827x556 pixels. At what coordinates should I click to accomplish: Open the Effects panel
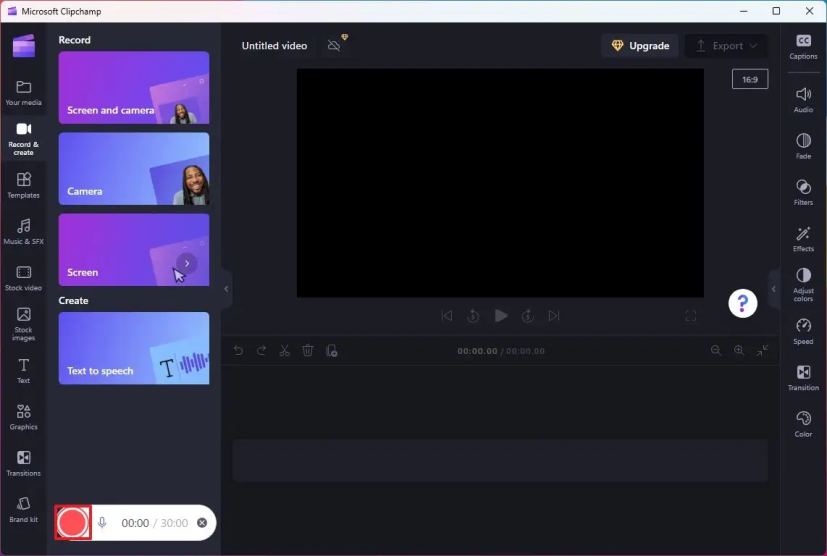point(803,239)
